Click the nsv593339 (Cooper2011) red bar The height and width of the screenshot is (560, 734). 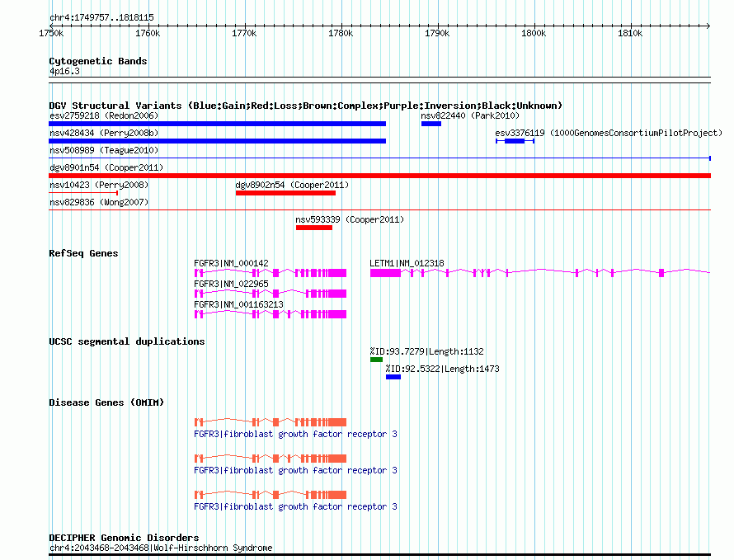[x=314, y=228]
